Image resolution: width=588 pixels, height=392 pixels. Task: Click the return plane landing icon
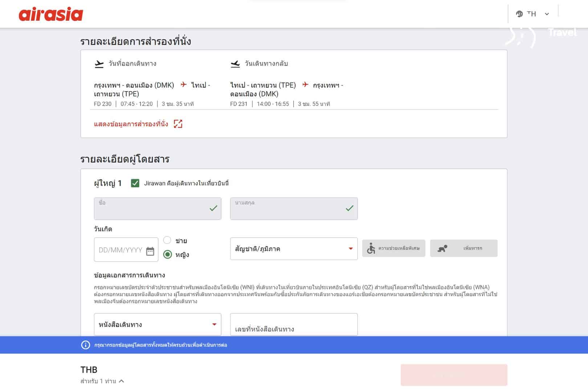pos(235,64)
